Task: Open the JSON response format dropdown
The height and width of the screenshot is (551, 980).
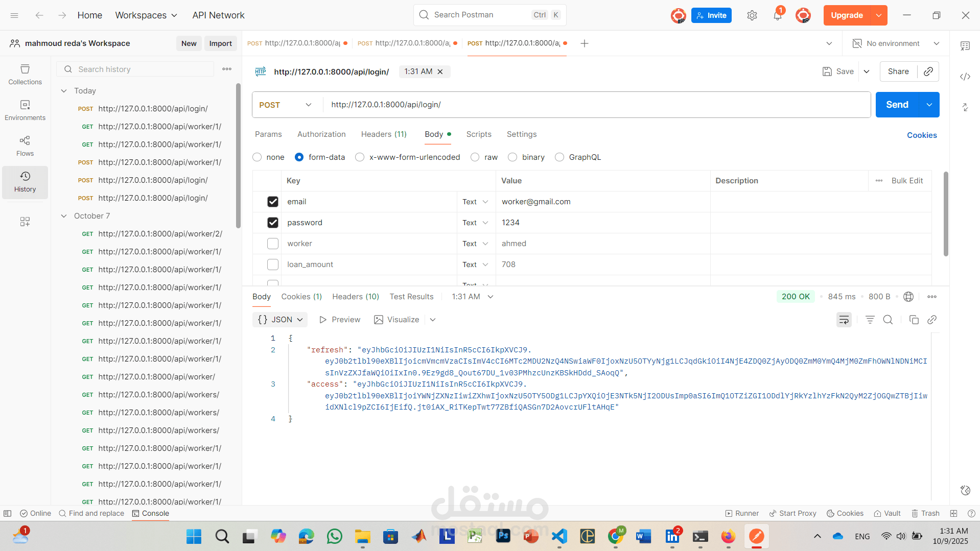Action: (x=280, y=320)
